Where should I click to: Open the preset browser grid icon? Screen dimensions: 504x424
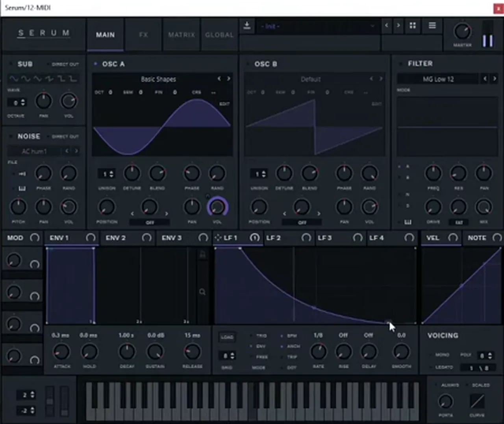pyautogui.click(x=413, y=26)
